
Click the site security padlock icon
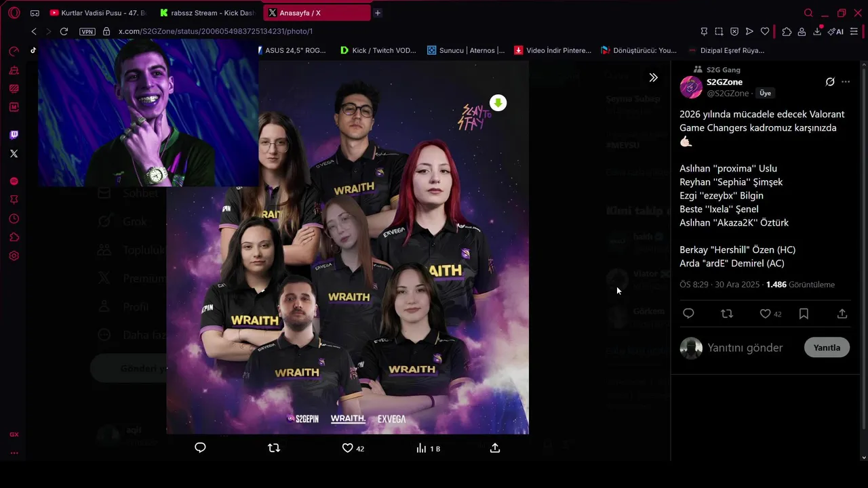pyautogui.click(x=106, y=31)
